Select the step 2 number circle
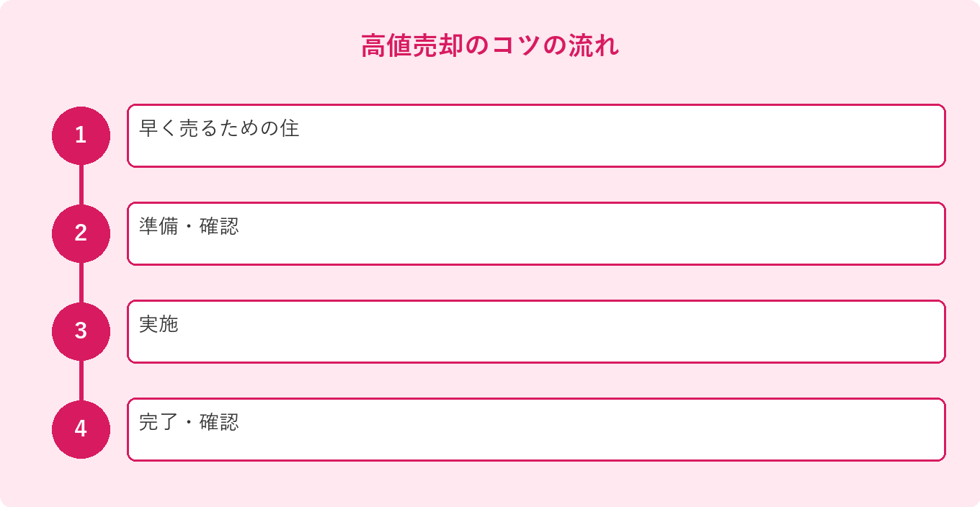 click(81, 233)
